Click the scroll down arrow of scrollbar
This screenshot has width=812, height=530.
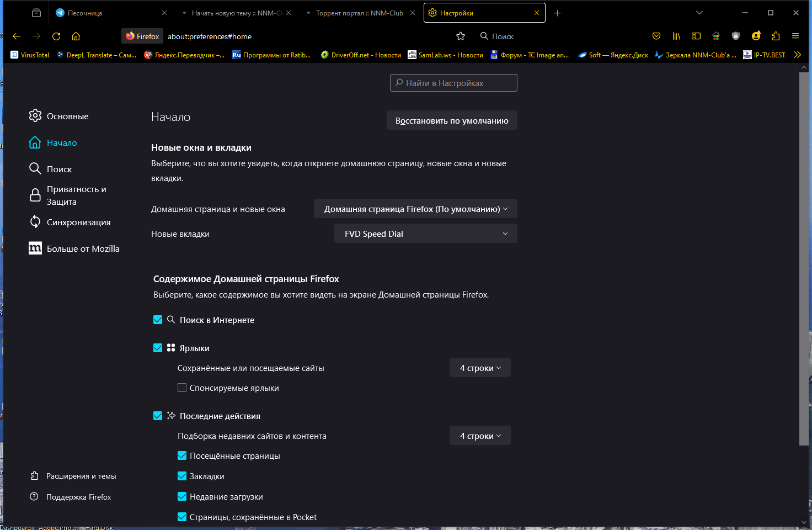[x=804, y=522]
